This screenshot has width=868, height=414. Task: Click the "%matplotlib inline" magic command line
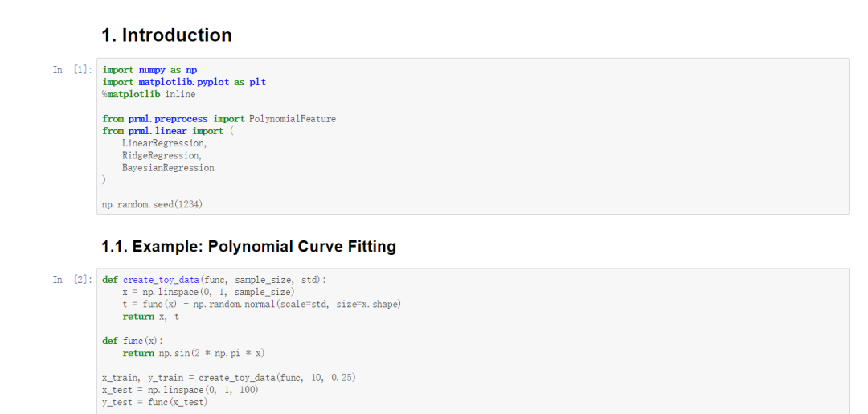click(149, 94)
